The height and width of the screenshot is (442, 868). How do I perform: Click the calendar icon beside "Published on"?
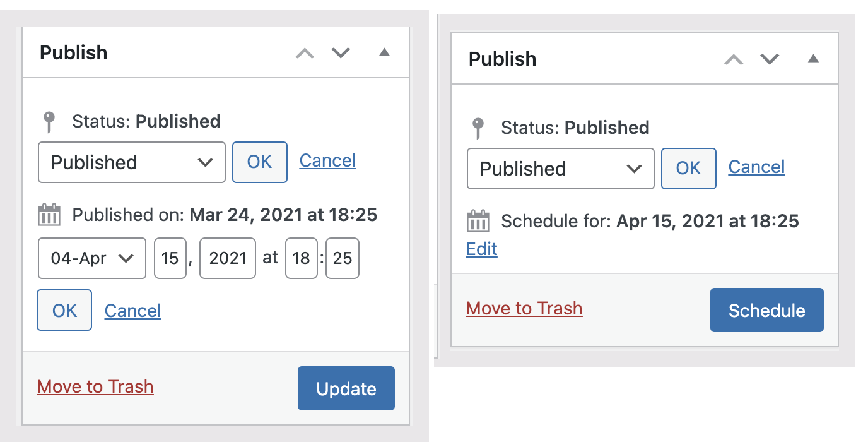[49, 215]
